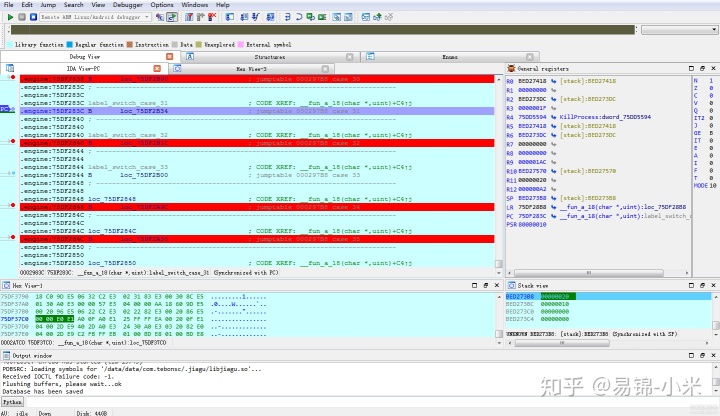The image size is (720, 416).
Task: Switch to the Structures tab
Action: (270, 57)
